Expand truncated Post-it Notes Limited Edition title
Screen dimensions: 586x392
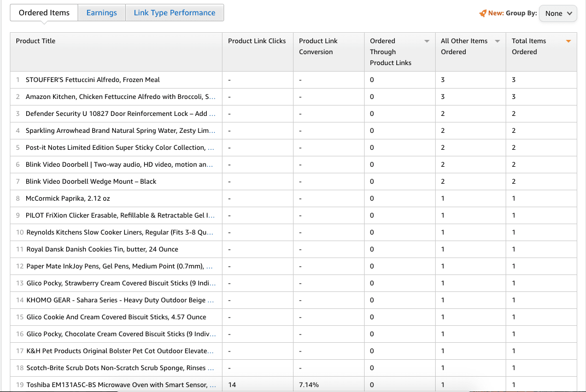tap(211, 148)
